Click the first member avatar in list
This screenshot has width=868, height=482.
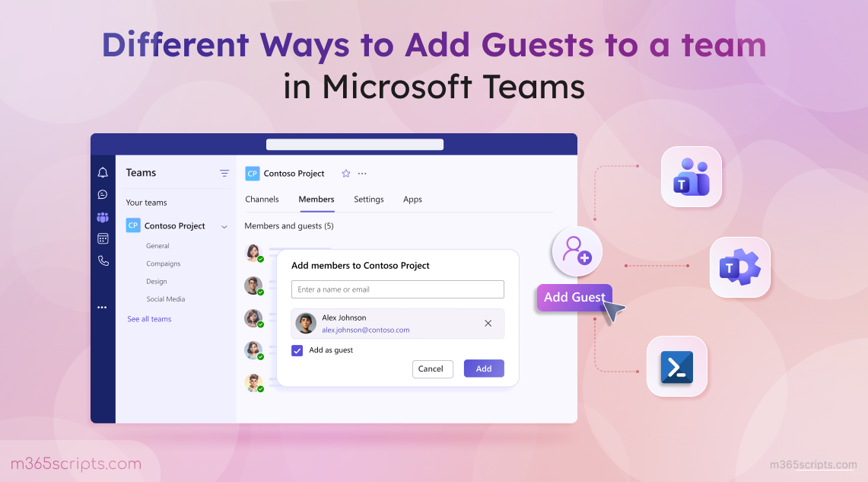point(253,253)
